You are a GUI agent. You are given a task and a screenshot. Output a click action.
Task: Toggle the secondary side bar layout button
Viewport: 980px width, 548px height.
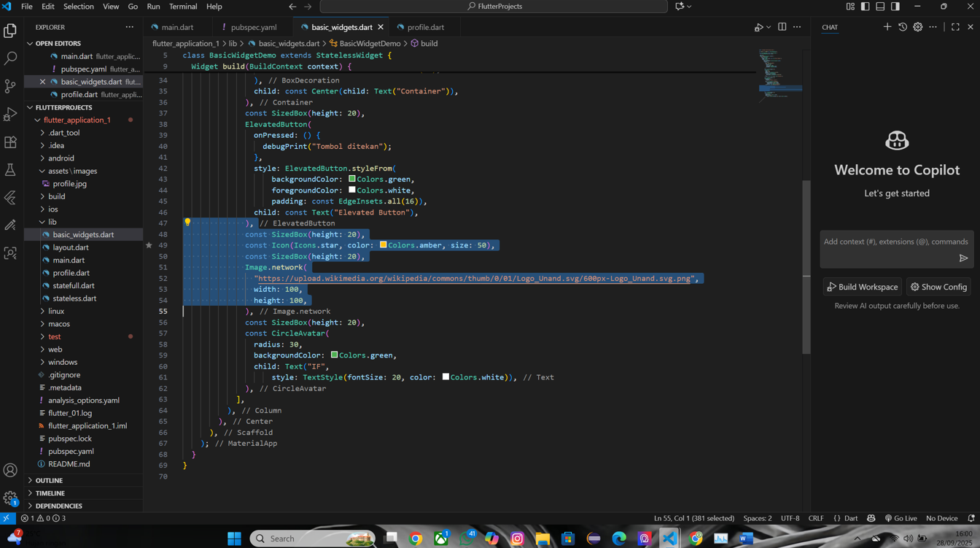pyautogui.click(x=895, y=7)
